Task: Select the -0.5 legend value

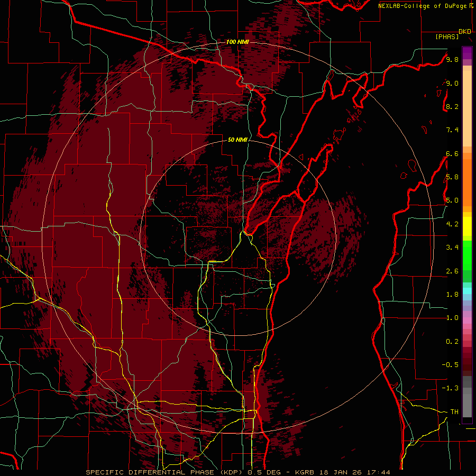Action: click(x=450, y=365)
